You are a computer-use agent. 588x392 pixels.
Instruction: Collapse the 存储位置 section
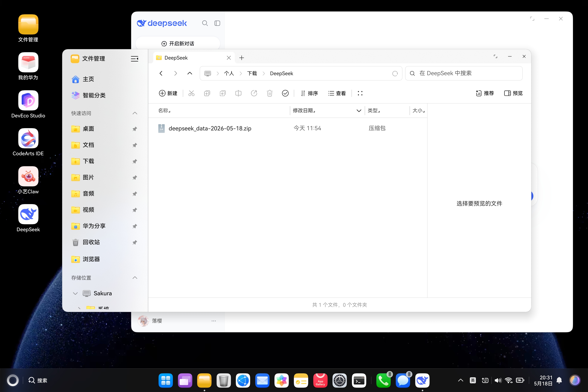[135, 278]
